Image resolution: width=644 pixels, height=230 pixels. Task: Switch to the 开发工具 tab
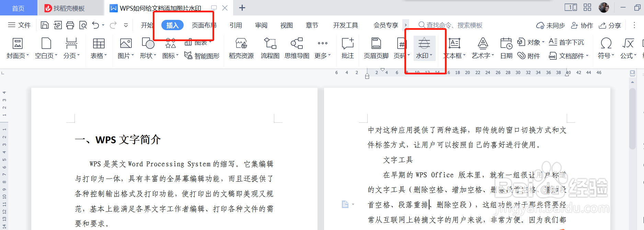pyautogui.click(x=345, y=25)
